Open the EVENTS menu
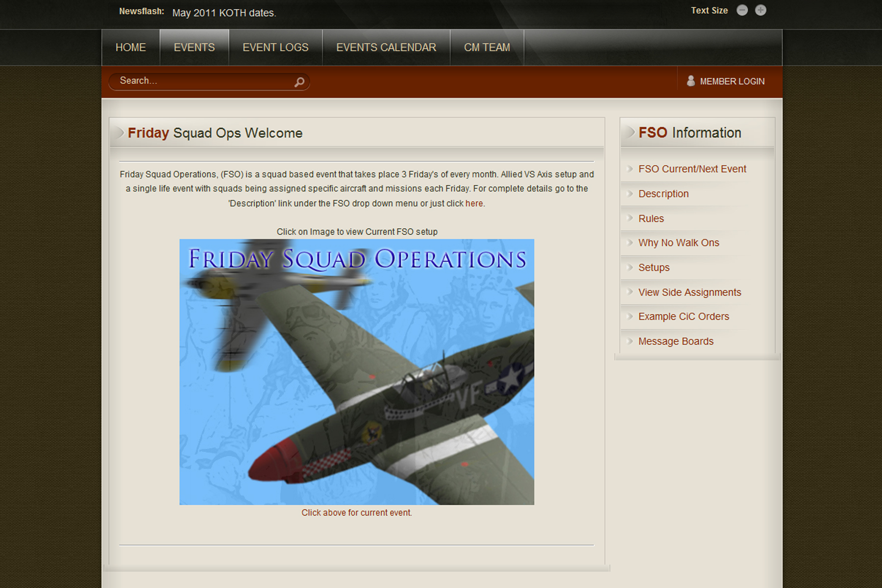882x588 pixels. pos(194,48)
